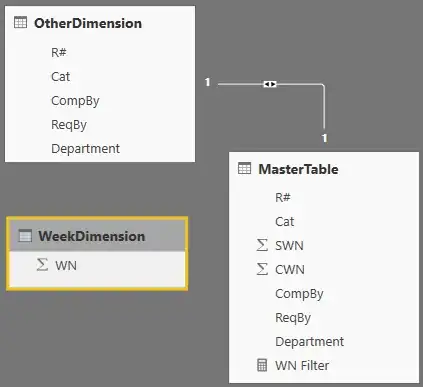Select the relationship line near MasterTable
Viewport: 423px width, 387px height.
[324, 107]
